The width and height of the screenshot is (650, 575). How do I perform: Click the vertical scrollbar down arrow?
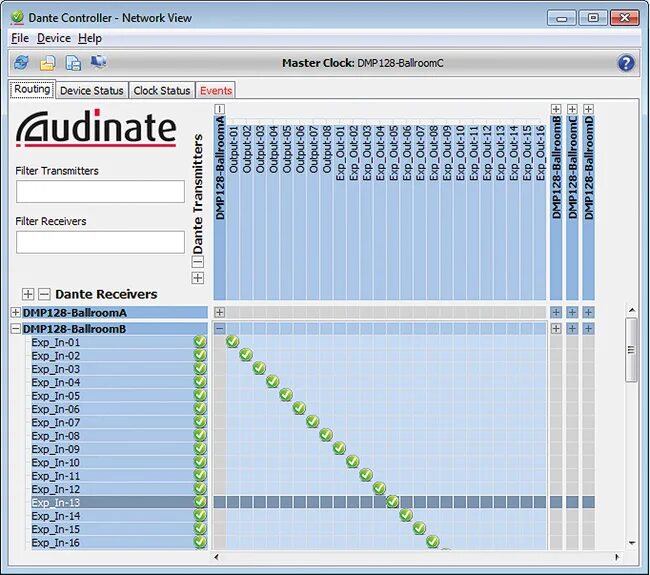(632, 543)
